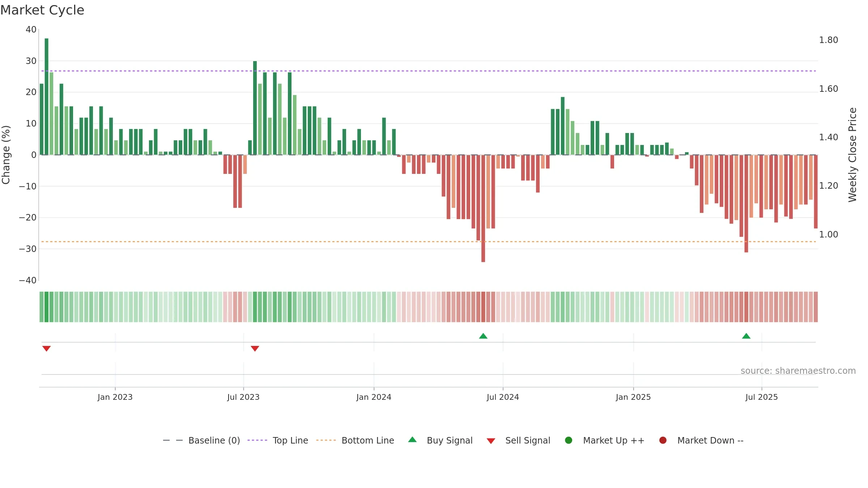
Task: Click the lowest red bar near Jul 2024
Action: (x=483, y=208)
